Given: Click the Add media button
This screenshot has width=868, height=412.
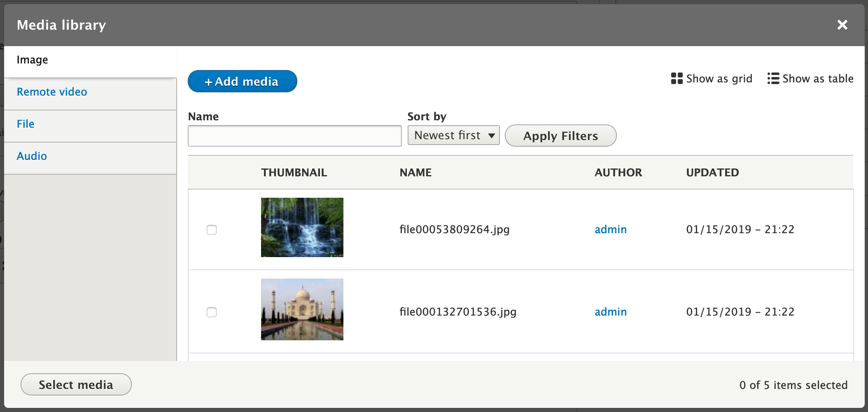Looking at the screenshot, I should (x=242, y=81).
